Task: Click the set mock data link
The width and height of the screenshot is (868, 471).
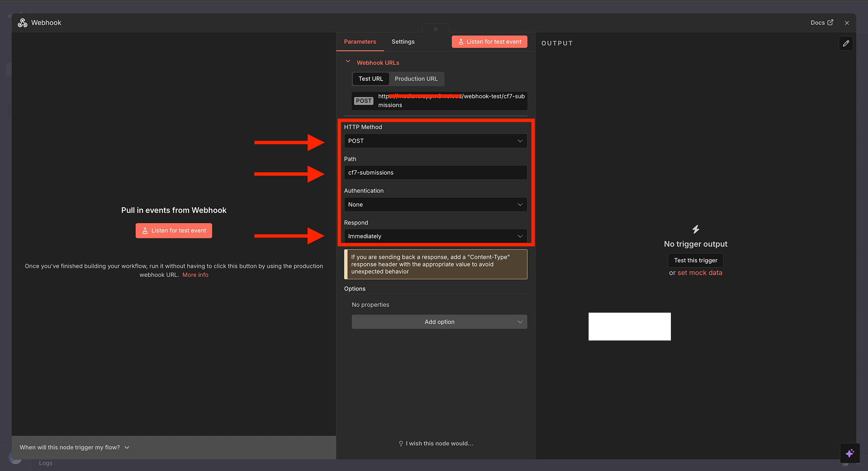Action: 700,273
